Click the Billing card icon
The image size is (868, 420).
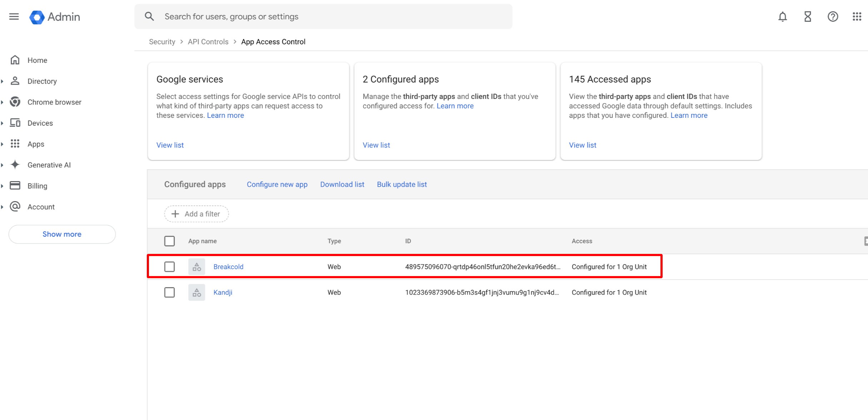[15, 185]
